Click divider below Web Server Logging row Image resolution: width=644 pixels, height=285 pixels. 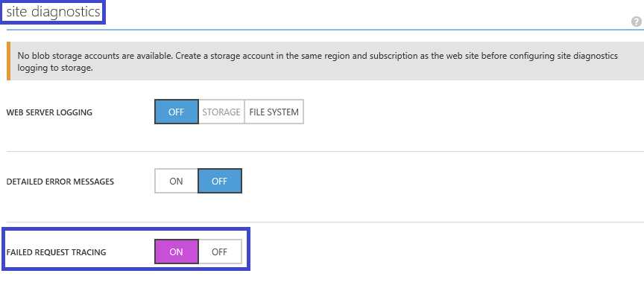click(x=324, y=151)
